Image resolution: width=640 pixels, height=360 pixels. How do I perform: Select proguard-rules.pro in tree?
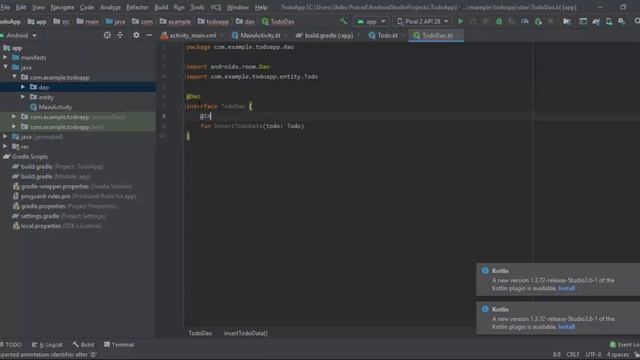pyautogui.click(x=74, y=196)
